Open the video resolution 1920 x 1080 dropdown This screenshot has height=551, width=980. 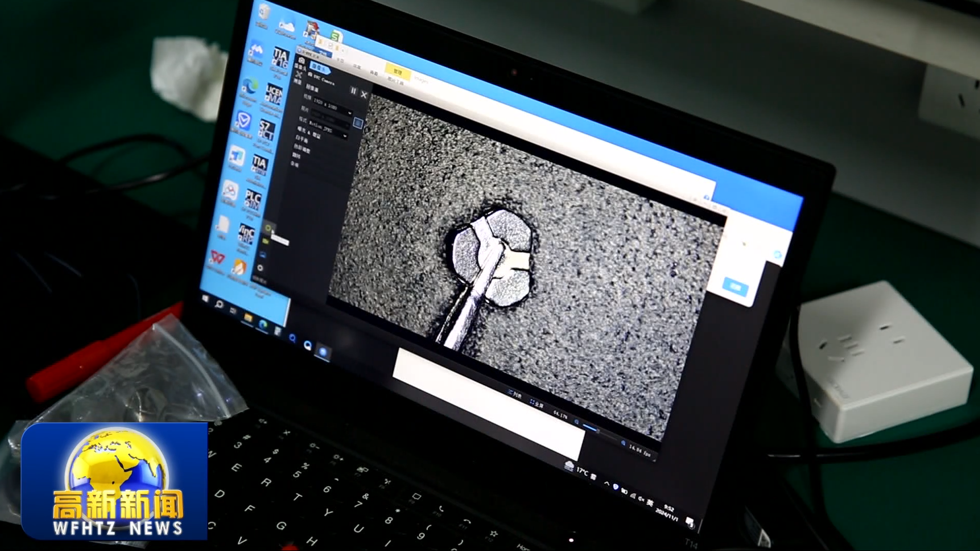pyautogui.click(x=332, y=107)
